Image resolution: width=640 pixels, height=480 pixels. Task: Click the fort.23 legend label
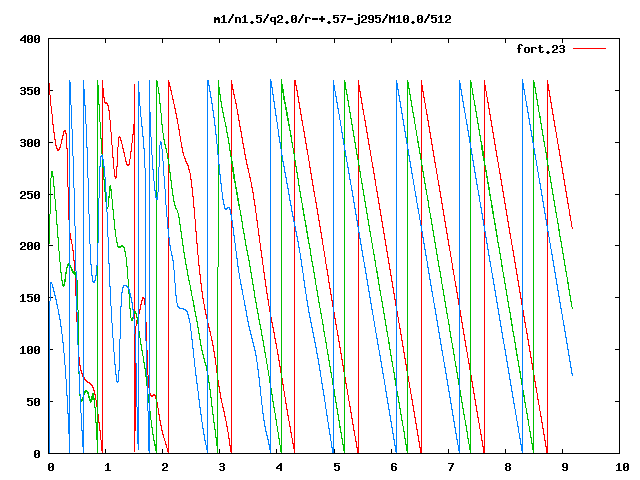pos(541,49)
